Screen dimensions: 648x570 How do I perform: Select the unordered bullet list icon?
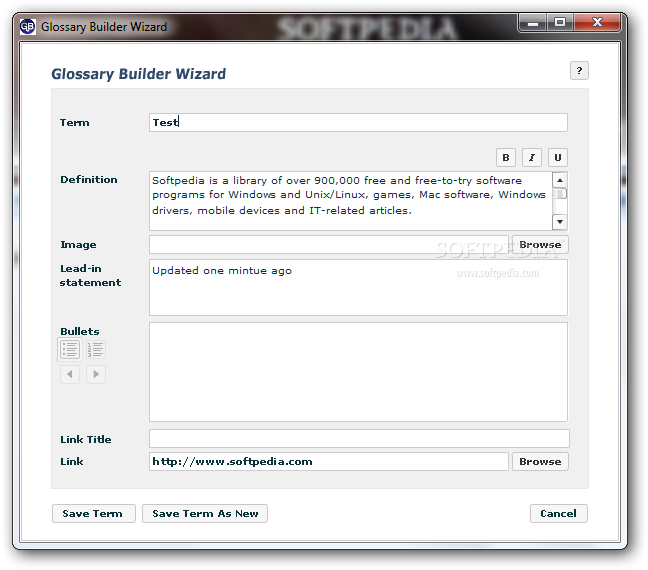coord(70,349)
